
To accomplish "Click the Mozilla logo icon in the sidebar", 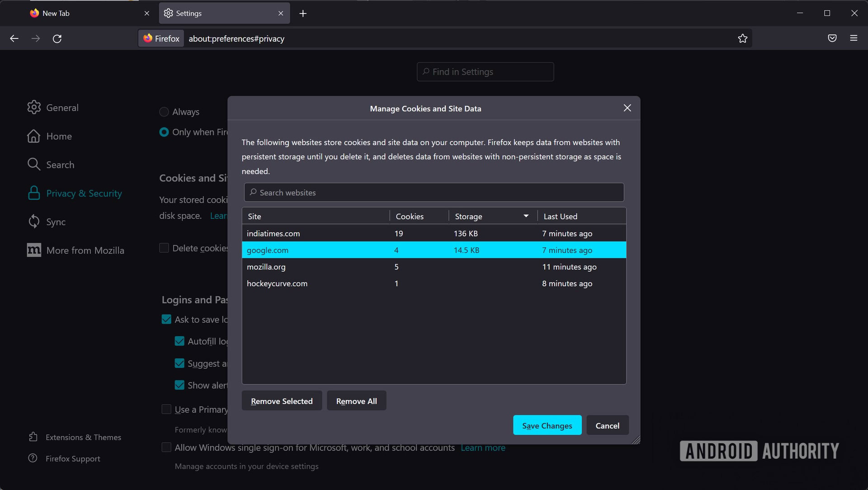I will click(34, 250).
